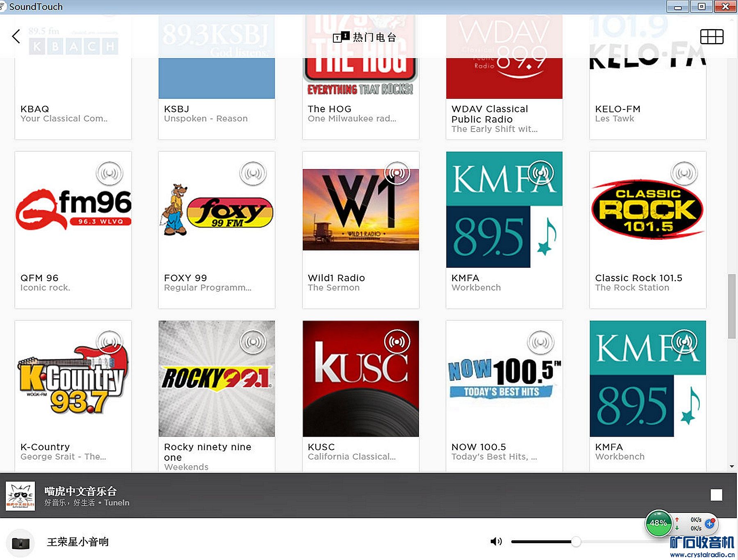Click 'The Early Shift wit...' subtitle text
Image resolution: width=738 pixels, height=560 pixels.
[x=494, y=129]
